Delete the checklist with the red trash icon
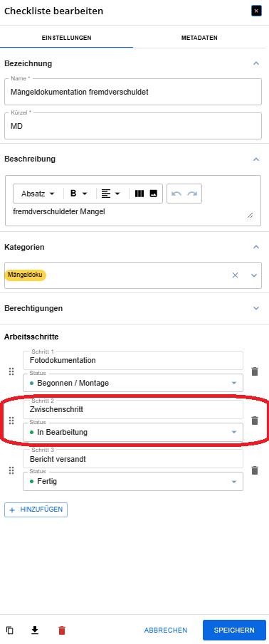This screenshot has height=644, width=269. 62,630
